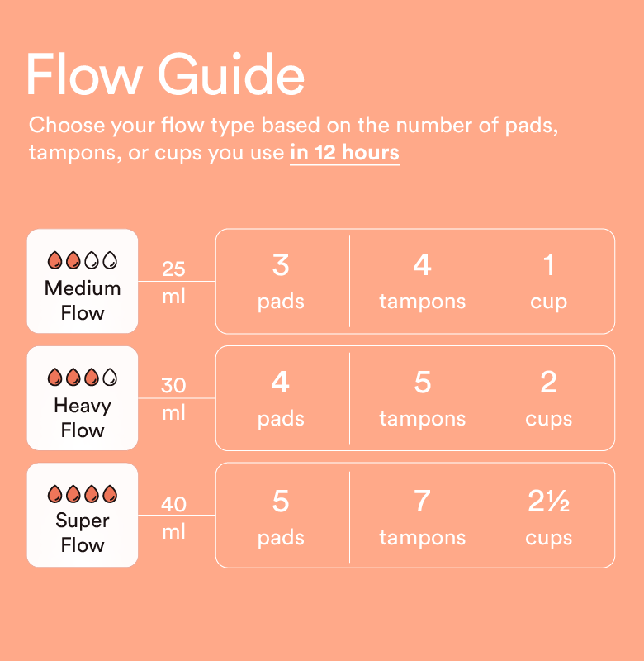
Task: Click the "5 tampons" cell
Action: pyautogui.click(x=422, y=398)
